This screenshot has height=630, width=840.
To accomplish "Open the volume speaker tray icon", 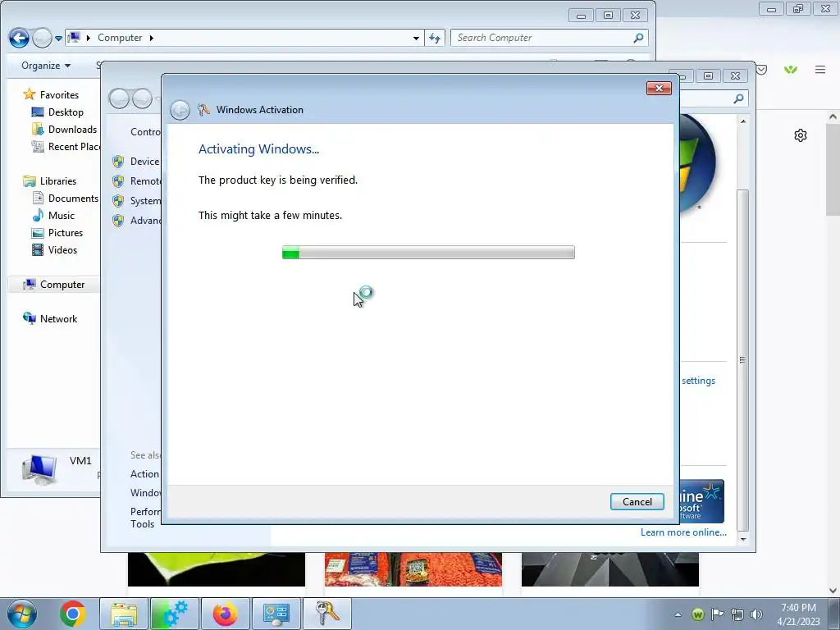I will point(757,614).
